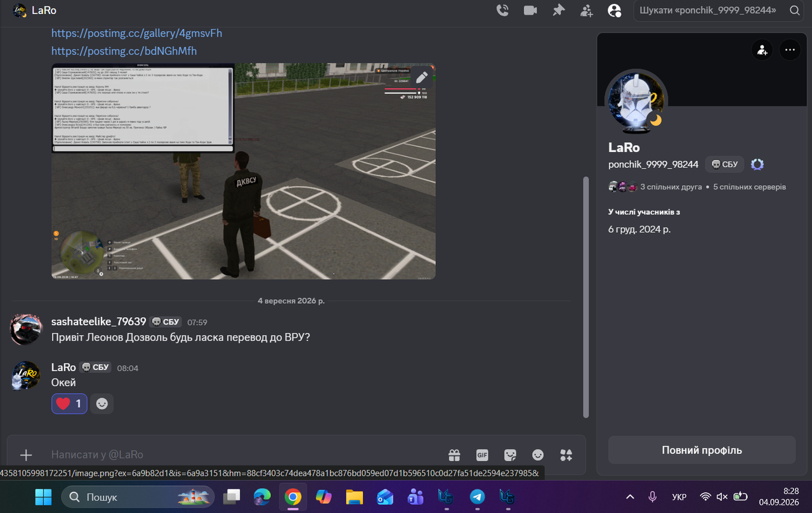The image size is (812, 513).
Task: Click the pencil edit icon on the screenshot
Action: coord(422,77)
